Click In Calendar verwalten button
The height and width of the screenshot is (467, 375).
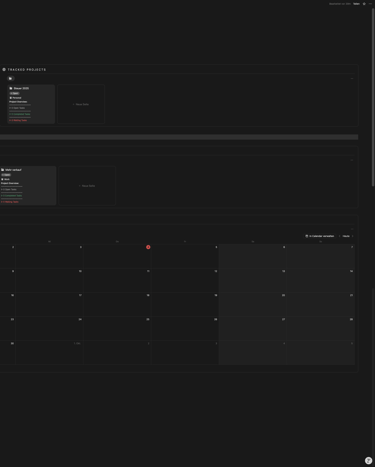click(x=320, y=236)
